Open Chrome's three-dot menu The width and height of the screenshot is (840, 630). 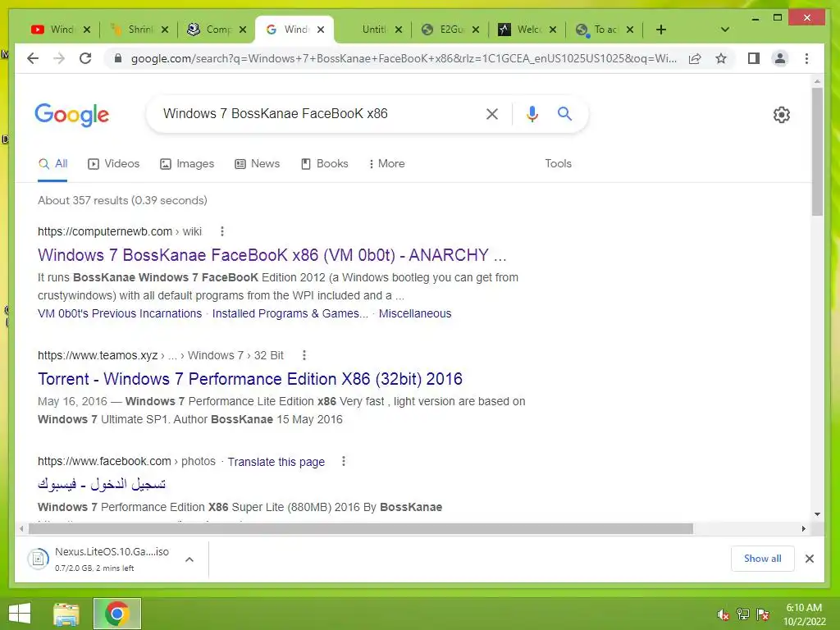807,58
